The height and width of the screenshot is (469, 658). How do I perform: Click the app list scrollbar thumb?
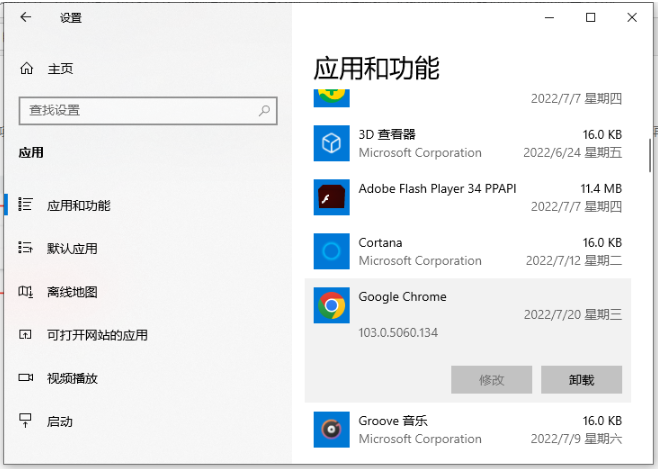[650, 155]
